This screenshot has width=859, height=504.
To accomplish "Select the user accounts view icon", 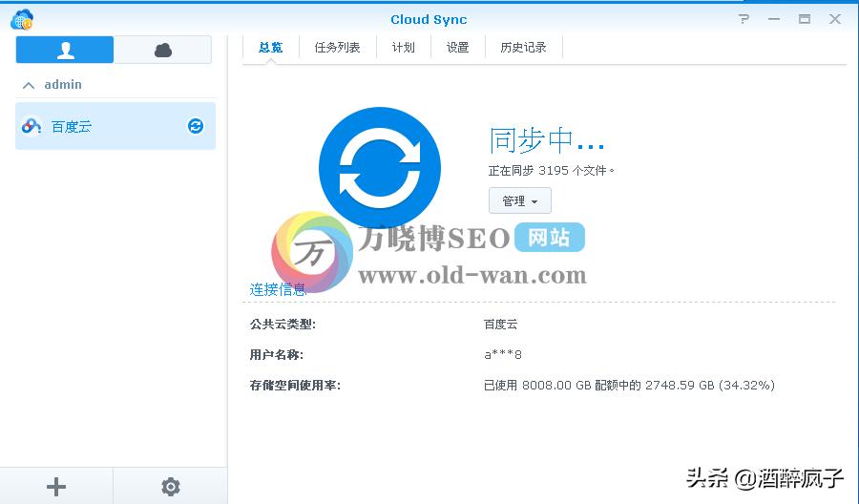I will pyautogui.click(x=65, y=50).
